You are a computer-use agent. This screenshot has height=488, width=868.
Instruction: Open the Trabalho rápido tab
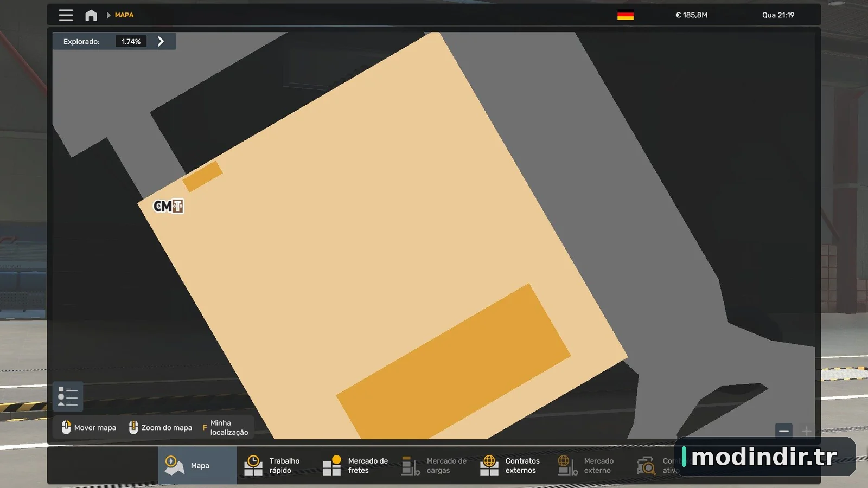[276, 465]
